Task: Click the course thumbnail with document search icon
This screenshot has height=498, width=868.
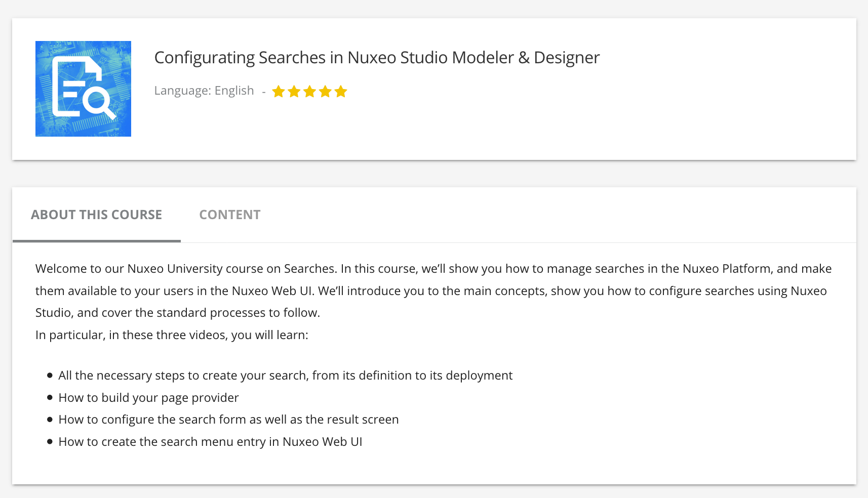Action: 83,89
